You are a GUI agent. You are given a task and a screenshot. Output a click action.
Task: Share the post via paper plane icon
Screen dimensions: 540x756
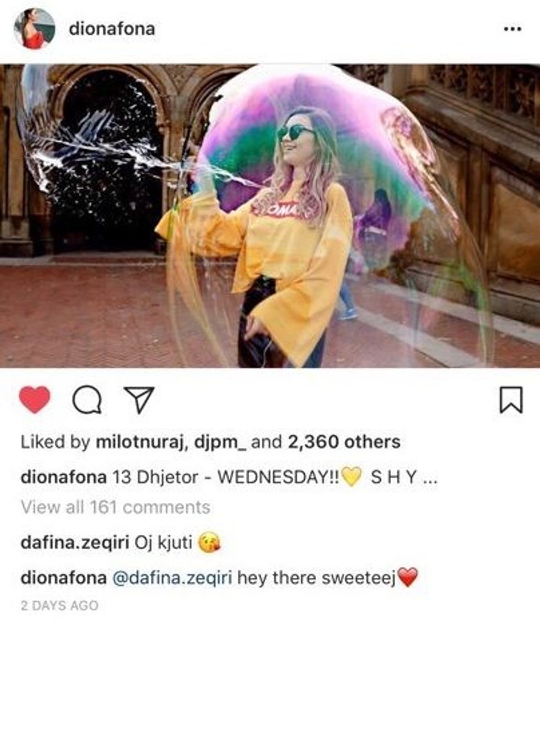coord(138,400)
